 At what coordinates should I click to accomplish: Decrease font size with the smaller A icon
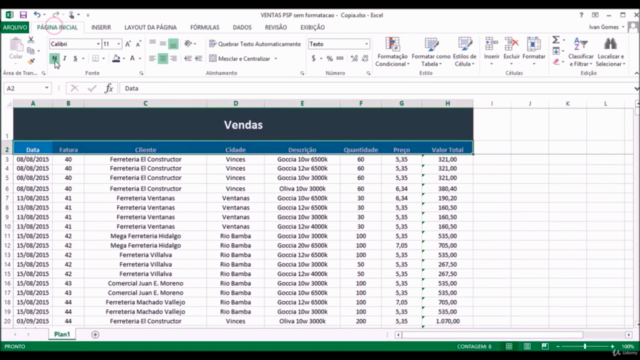138,44
